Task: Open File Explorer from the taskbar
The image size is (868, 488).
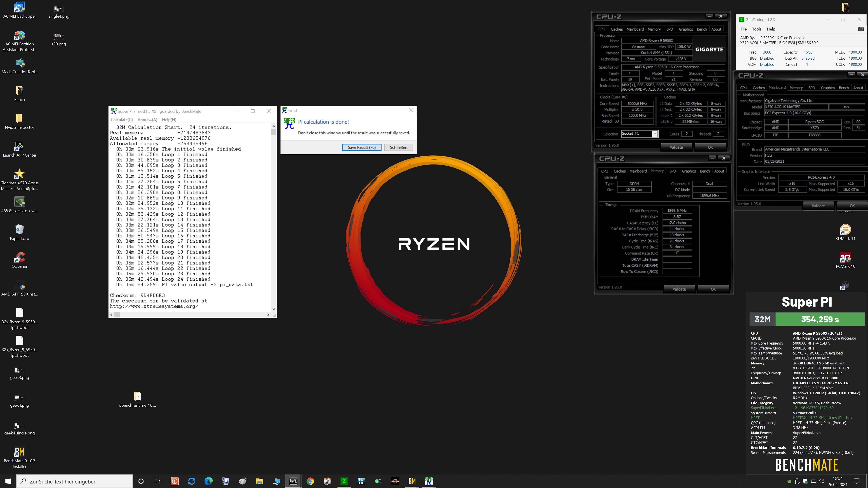Action: point(259,481)
